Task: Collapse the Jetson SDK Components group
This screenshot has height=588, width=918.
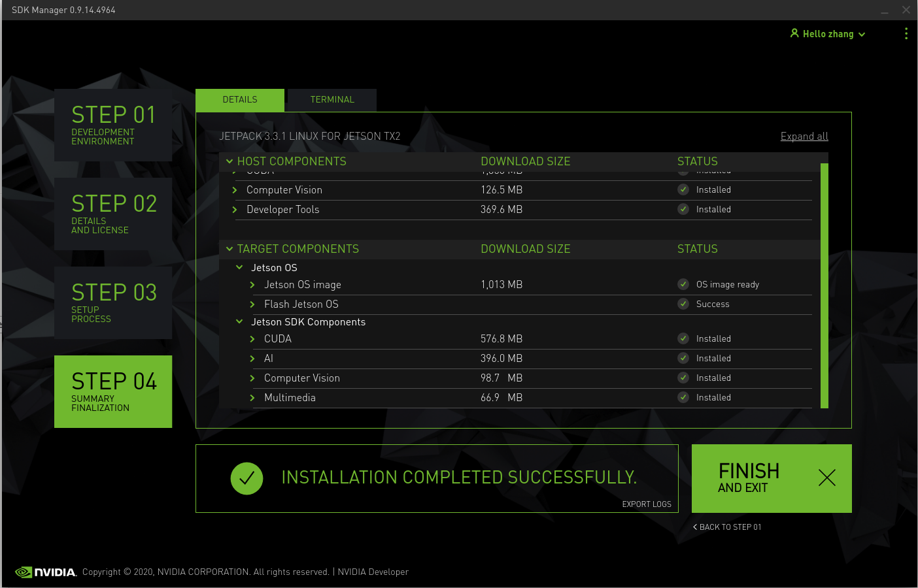Action: 239,321
